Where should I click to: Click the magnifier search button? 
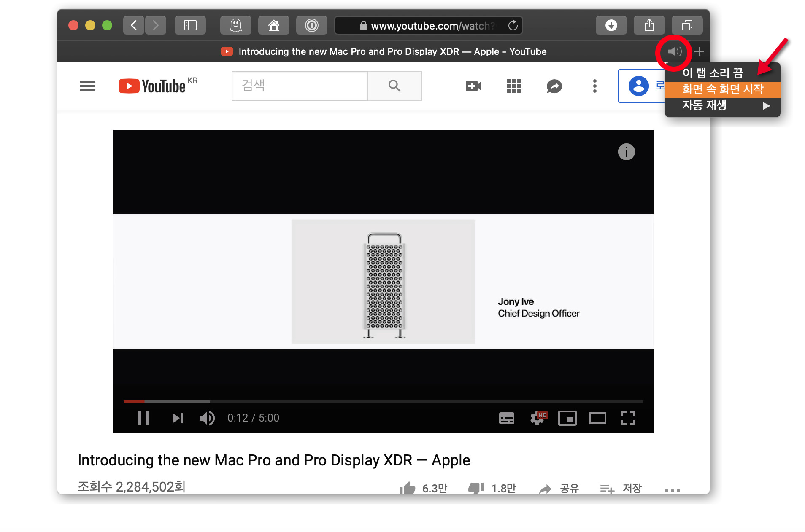394,86
